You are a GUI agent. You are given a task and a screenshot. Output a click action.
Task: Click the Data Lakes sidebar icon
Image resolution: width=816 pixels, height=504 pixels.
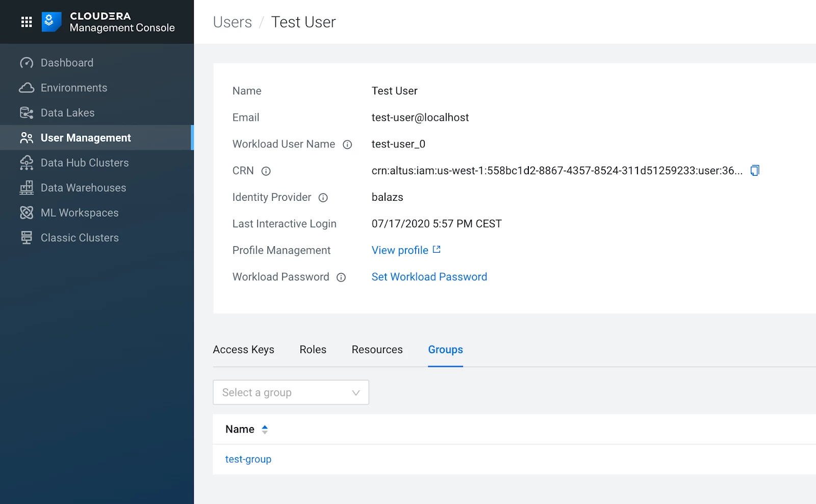(x=27, y=113)
